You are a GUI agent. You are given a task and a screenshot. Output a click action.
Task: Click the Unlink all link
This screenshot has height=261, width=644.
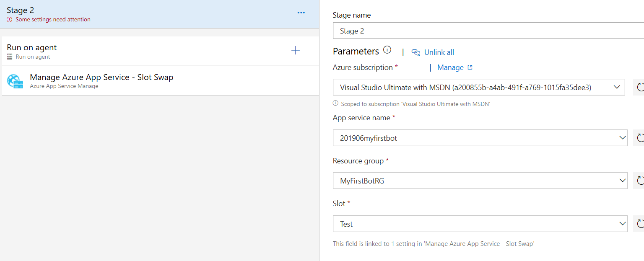439,52
